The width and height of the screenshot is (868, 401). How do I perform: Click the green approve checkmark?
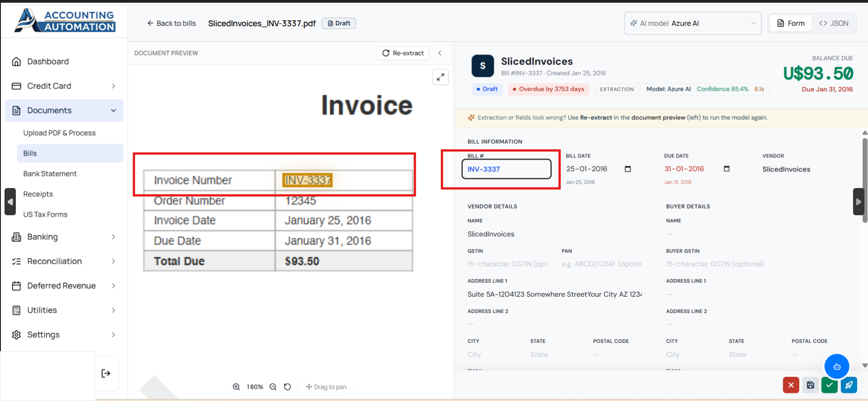coord(830,385)
